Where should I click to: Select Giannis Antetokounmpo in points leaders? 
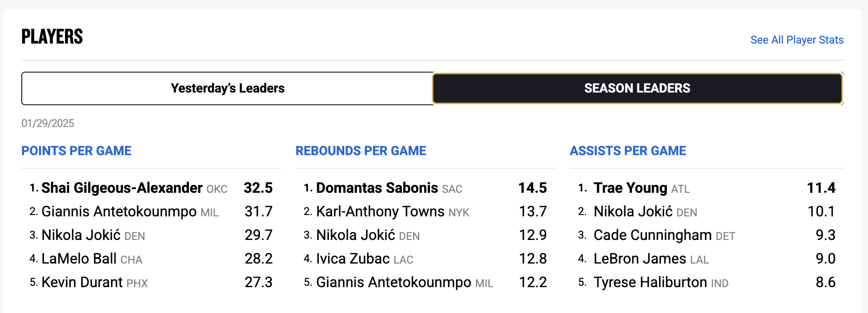(x=119, y=211)
